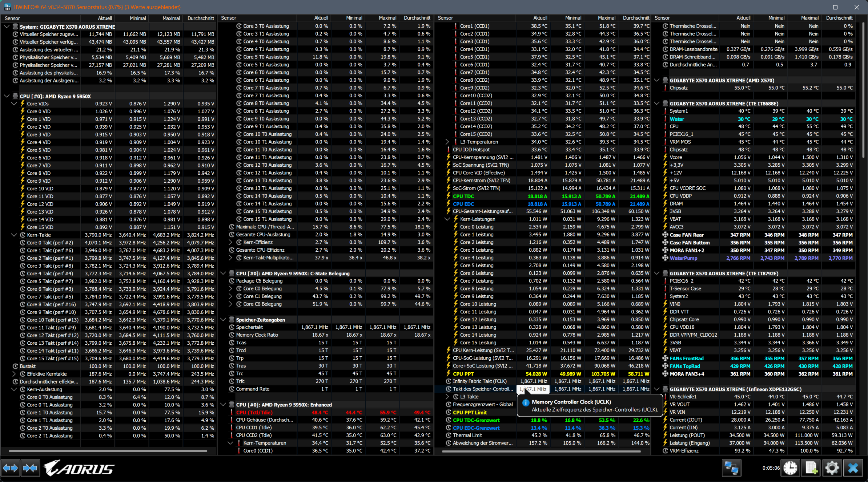Collapse the ITE IT8792E sensor group
Image resolution: width=868 pixels, height=482 pixels.
point(656,273)
